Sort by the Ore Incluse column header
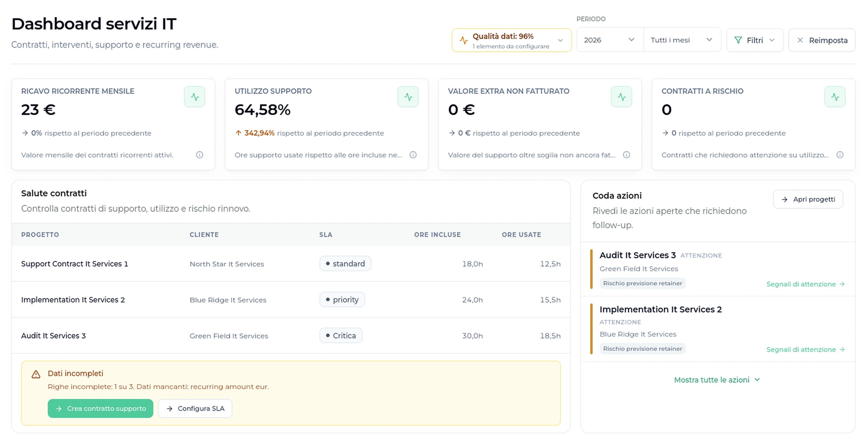 coord(437,235)
